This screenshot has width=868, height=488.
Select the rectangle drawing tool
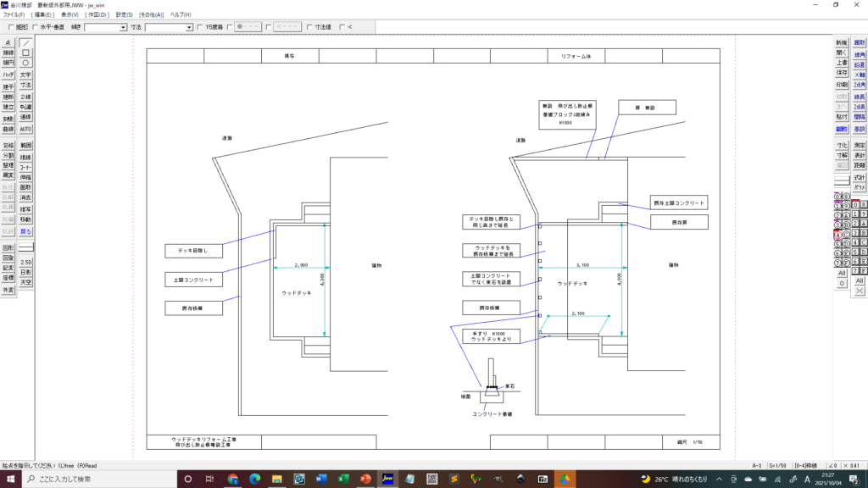pos(25,53)
